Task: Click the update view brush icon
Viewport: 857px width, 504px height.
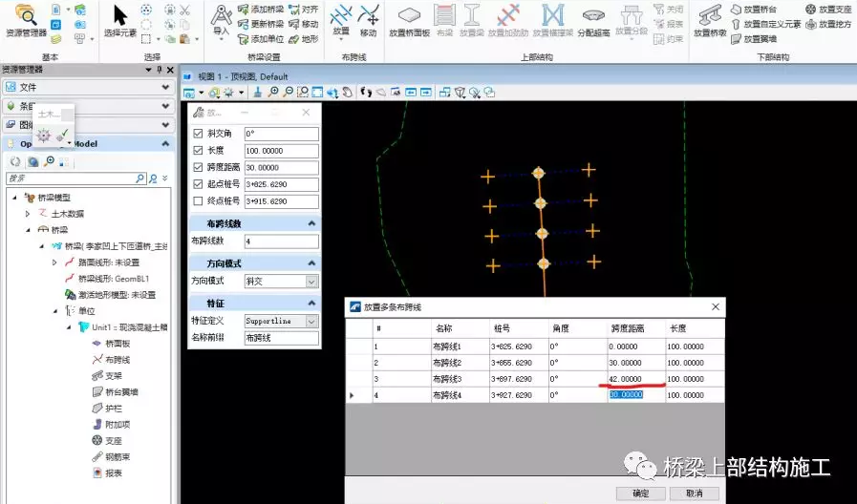Action: tap(257, 93)
